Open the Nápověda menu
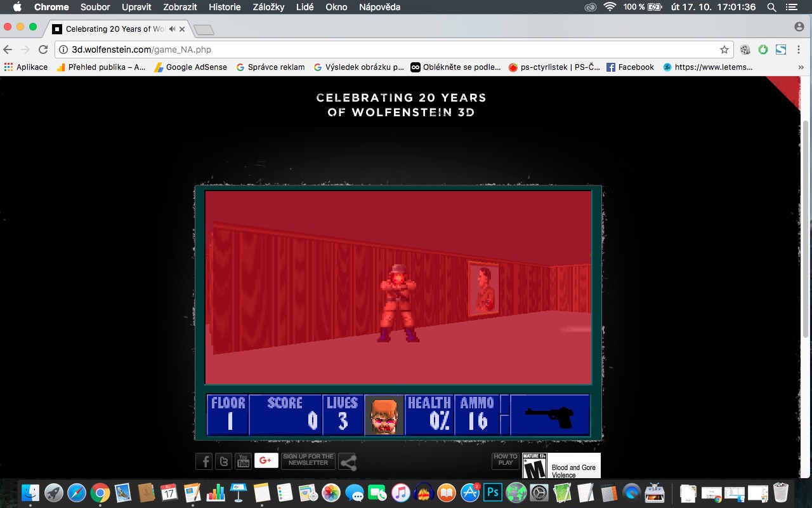Screen dimensions: 812x508 379,7
